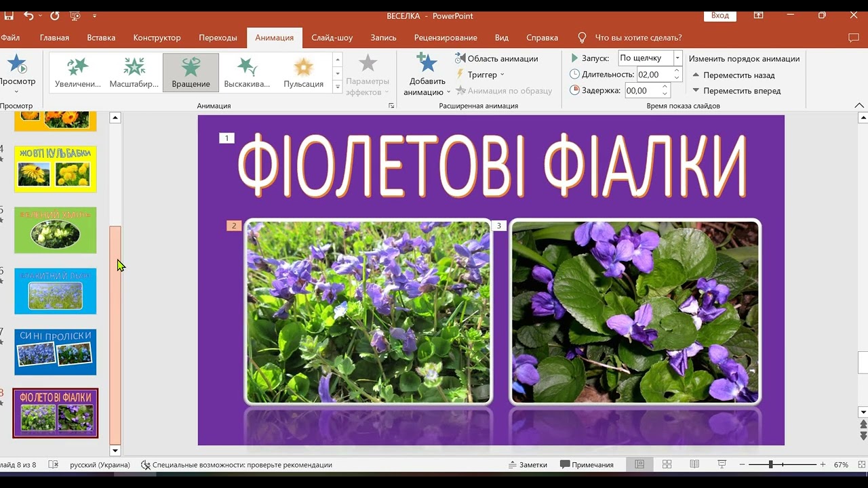This screenshot has height=488, width=868.
Task: Select the green slide 5 thumbnail
Action: pos(56,230)
